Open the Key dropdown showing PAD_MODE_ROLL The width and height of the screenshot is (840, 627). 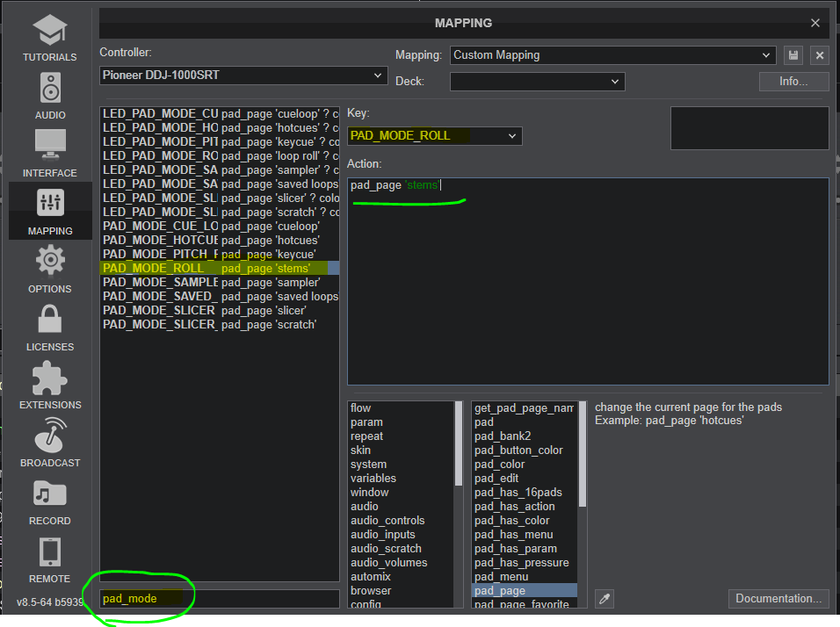click(434, 136)
